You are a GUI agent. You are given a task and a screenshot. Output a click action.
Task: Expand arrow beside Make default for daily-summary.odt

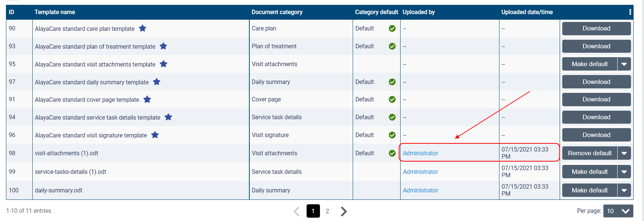point(624,190)
